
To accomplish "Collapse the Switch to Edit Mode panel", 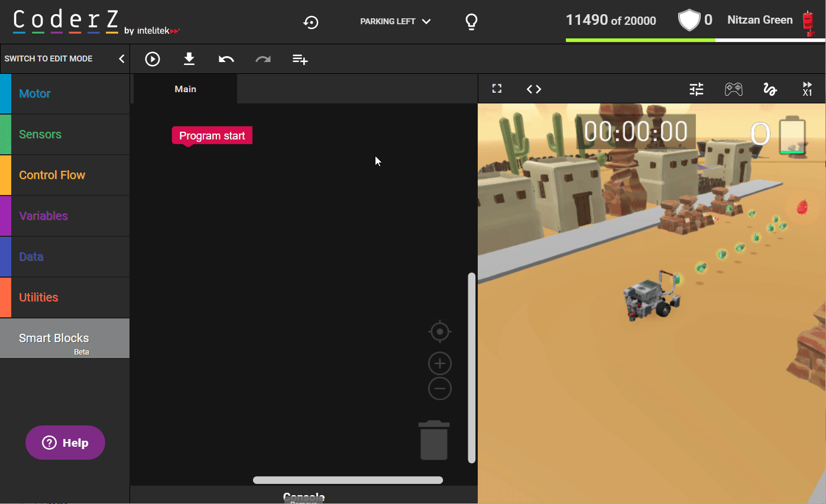I will click(122, 59).
